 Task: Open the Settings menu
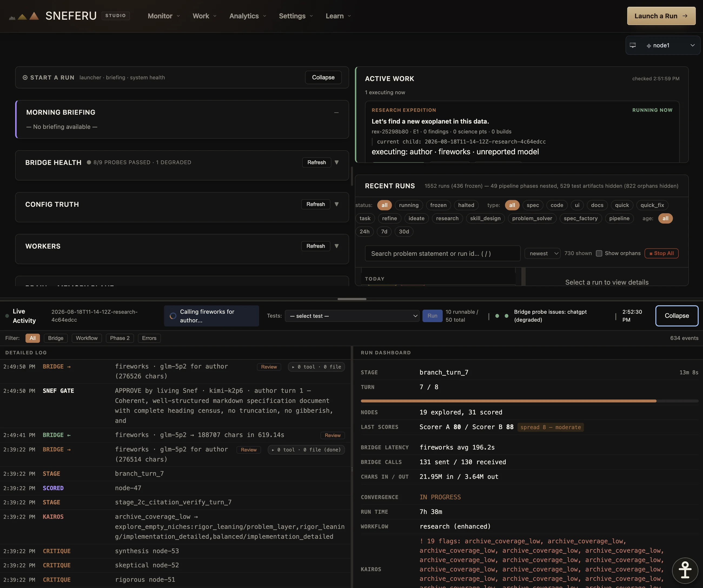pos(296,16)
